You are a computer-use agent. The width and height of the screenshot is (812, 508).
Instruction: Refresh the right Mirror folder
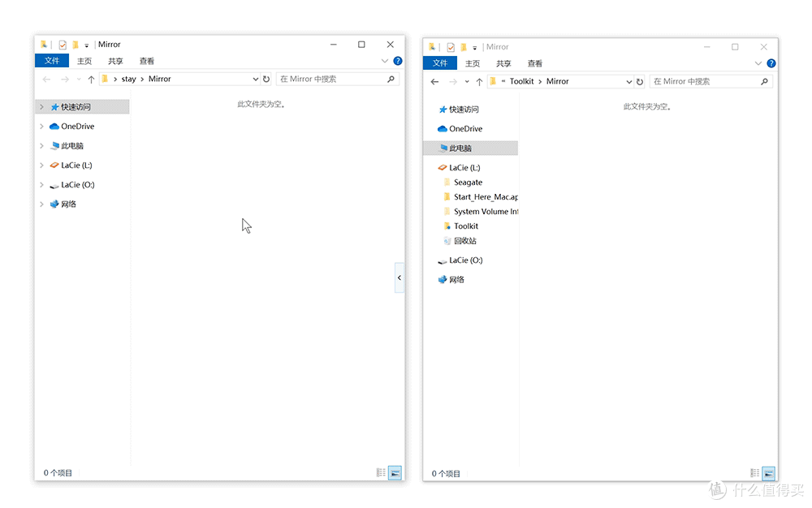click(640, 82)
